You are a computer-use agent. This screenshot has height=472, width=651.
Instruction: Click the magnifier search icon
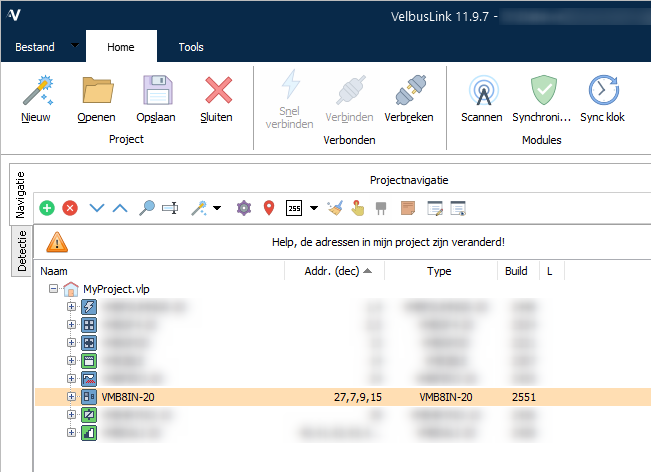pyautogui.click(x=147, y=208)
